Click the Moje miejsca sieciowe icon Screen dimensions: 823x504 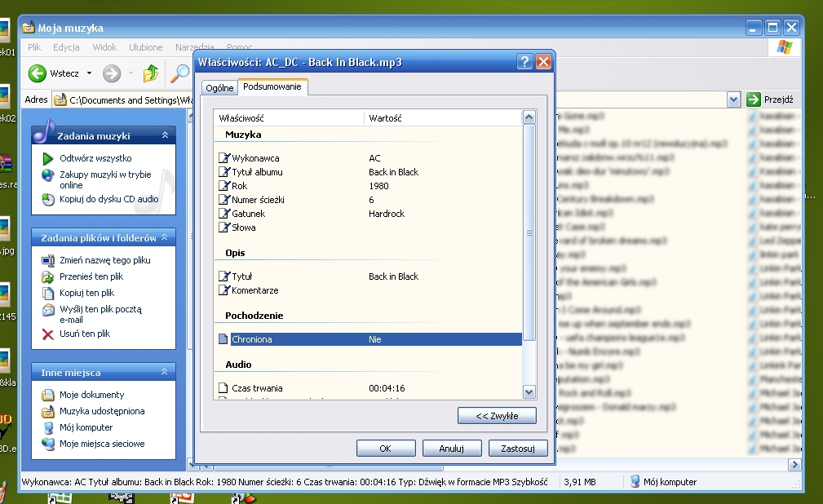pos(48,444)
